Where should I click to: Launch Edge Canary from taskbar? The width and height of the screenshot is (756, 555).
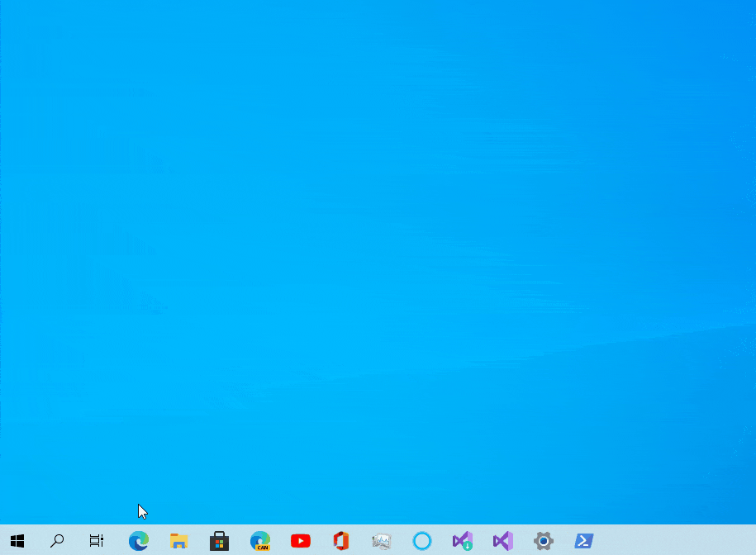click(x=260, y=541)
